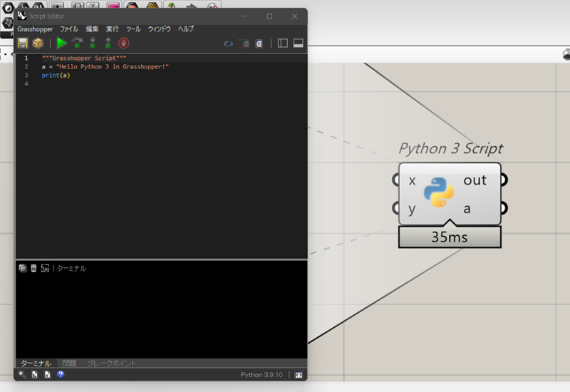
Task: Open help via blue question mark icon
Action: pyautogui.click(x=61, y=374)
